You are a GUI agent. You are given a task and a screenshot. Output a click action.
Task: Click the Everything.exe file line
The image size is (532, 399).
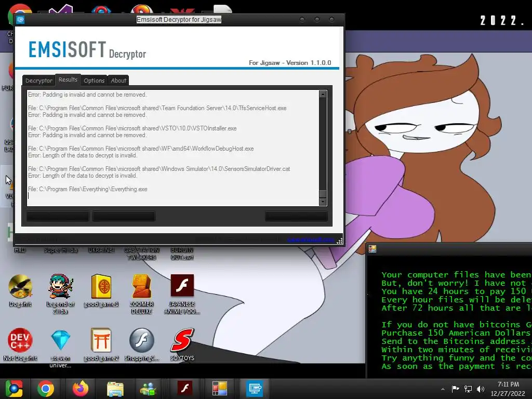point(87,189)
